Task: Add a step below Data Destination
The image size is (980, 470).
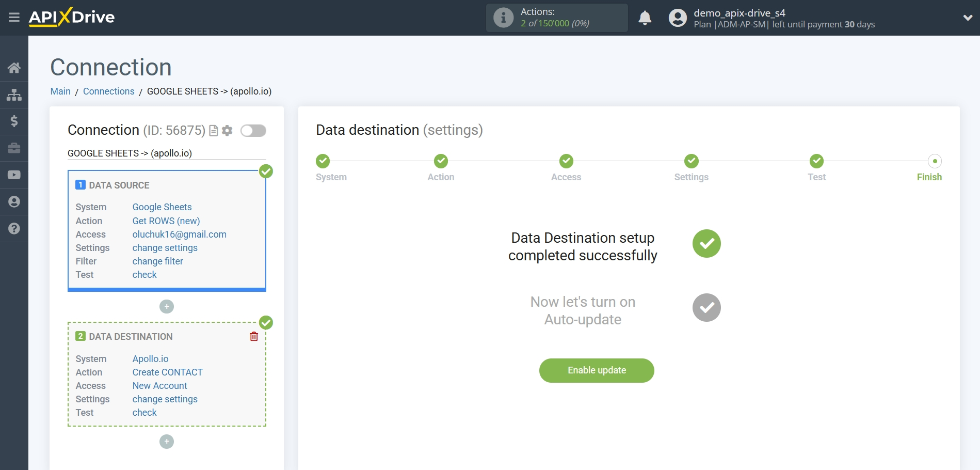Action: 166,442
